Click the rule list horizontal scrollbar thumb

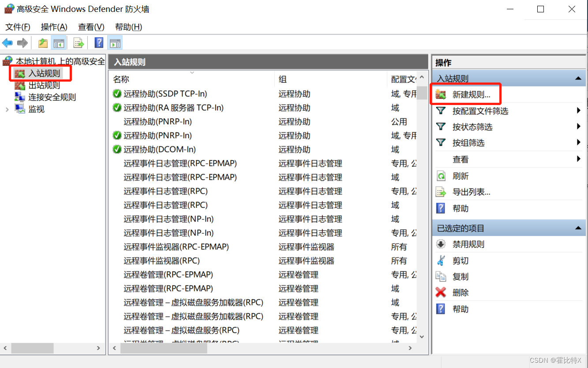pos(164,348)
